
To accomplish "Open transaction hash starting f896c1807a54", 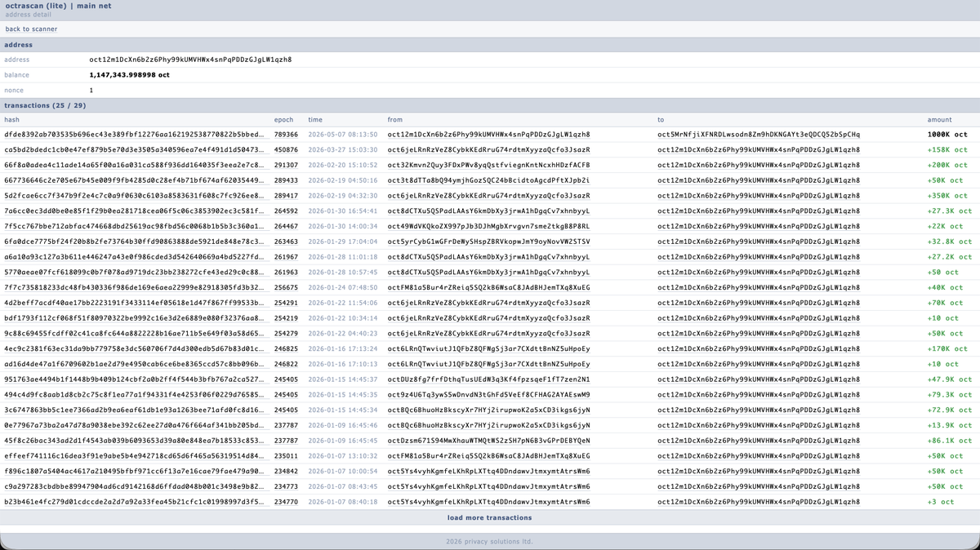I will (135, 471).
